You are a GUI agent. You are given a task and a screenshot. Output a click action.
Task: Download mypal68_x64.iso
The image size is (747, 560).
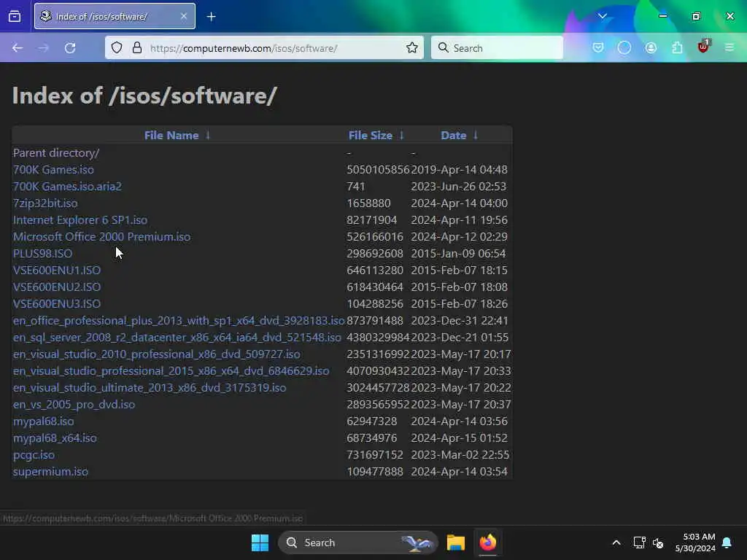(x=55, y=437)
